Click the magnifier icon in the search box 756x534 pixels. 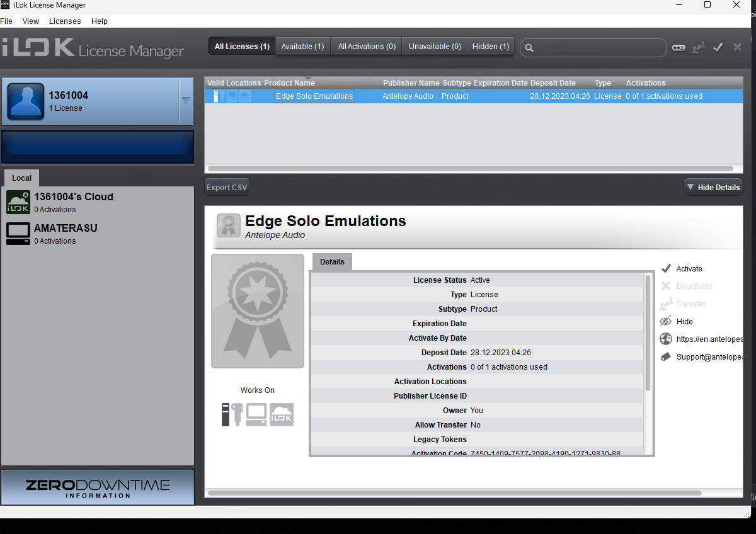pos(530,48)
